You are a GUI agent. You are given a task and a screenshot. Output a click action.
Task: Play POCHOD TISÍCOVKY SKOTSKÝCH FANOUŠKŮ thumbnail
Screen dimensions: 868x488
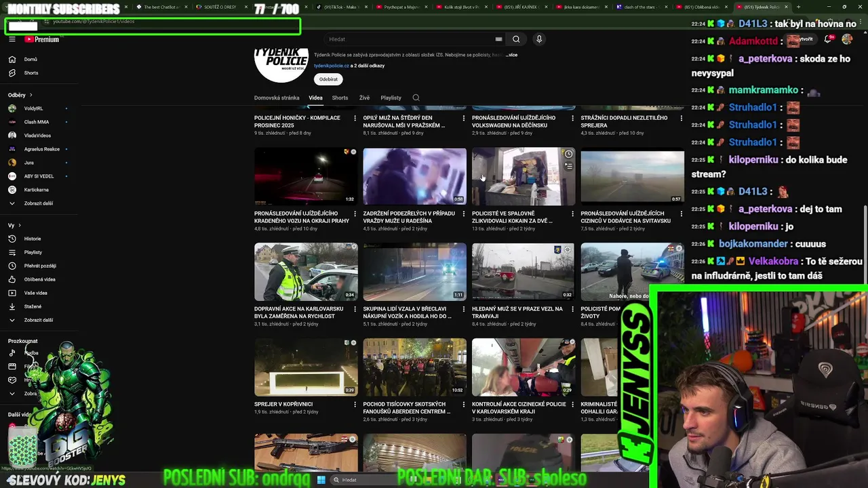pyautogui.click(x=414, y=367)
